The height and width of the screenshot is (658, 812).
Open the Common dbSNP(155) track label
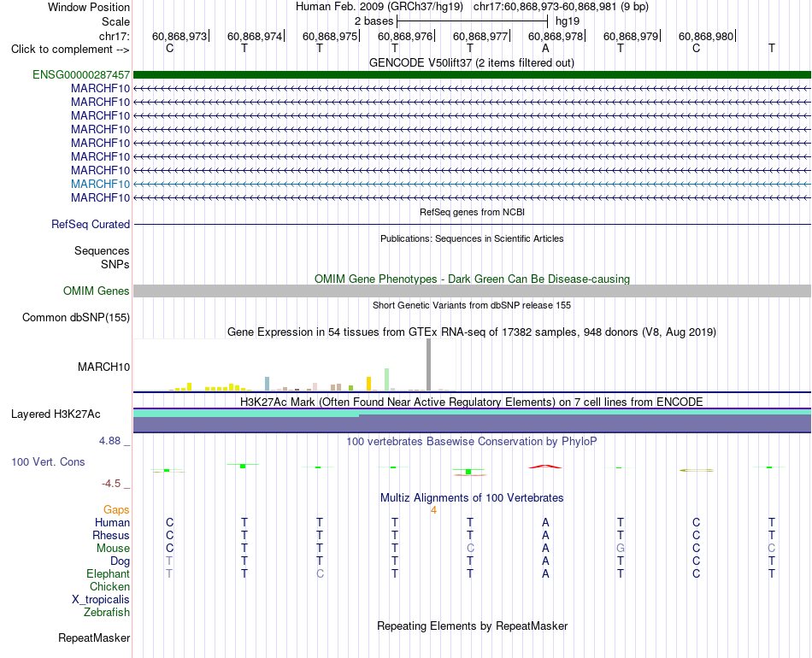point(76,317)
